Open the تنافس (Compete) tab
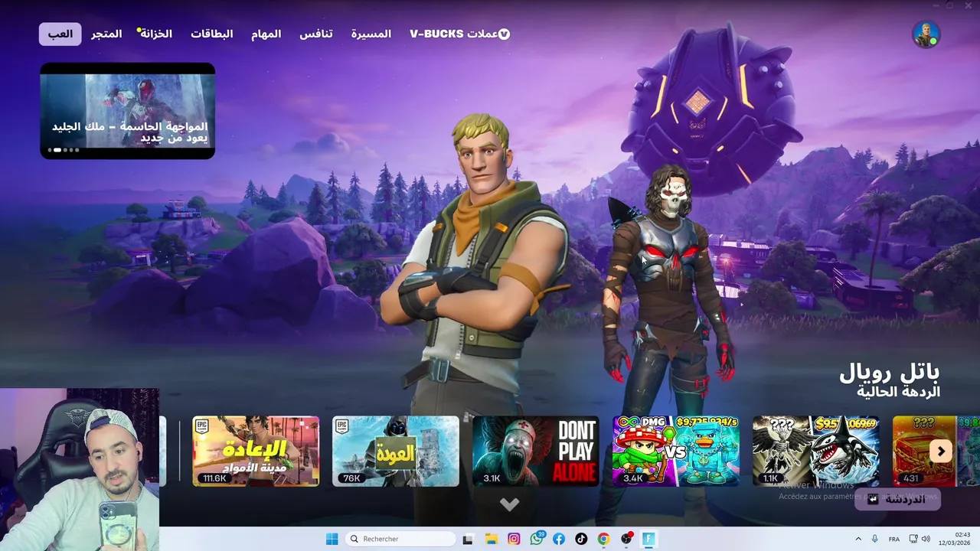Viewport: 980px width, 551px height. tap(315, 34)
